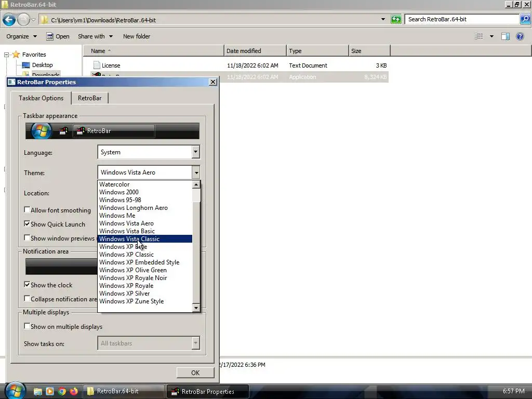
Task: Open the Explorer help question mark icon
Action: pos(520,36)
